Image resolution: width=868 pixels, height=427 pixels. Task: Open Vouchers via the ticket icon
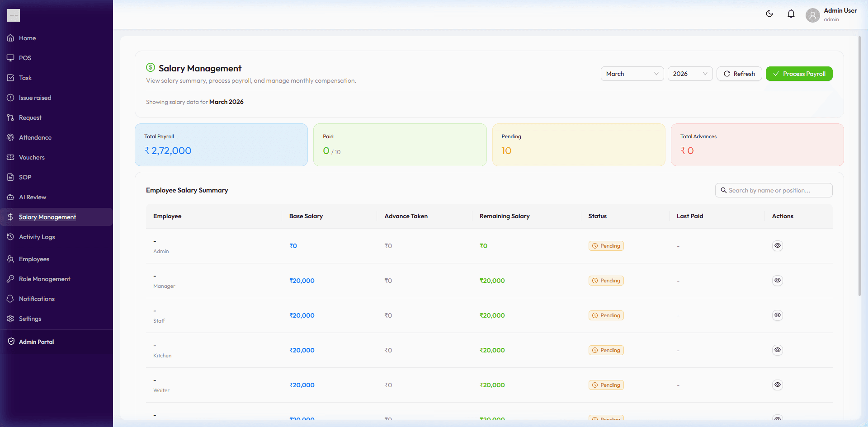point(10,157)
